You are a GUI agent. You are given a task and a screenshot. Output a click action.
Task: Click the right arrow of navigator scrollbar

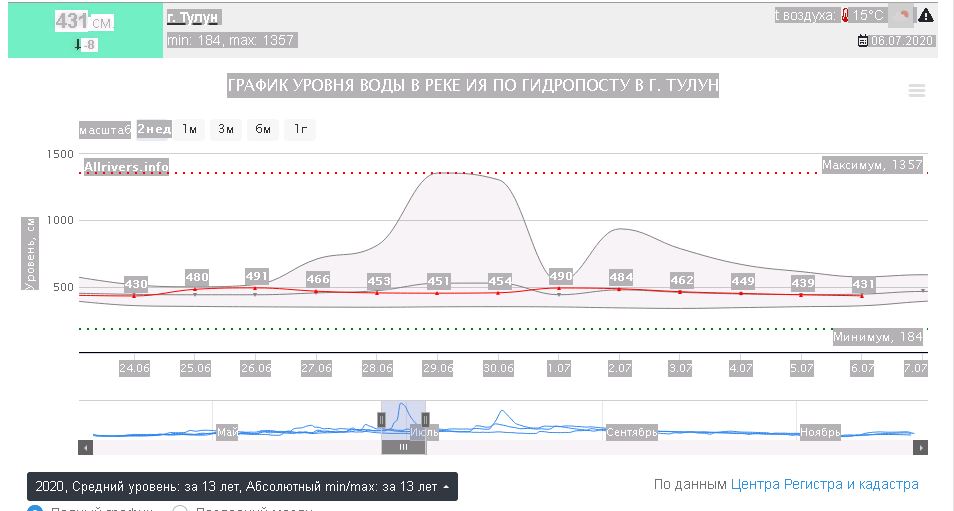coord(921,448)
